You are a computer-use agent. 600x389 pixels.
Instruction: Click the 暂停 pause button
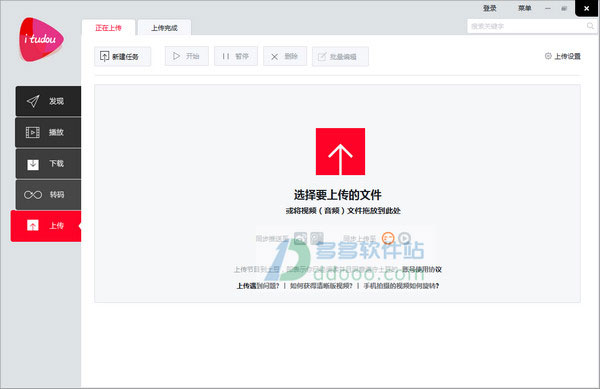coord(236,56)
